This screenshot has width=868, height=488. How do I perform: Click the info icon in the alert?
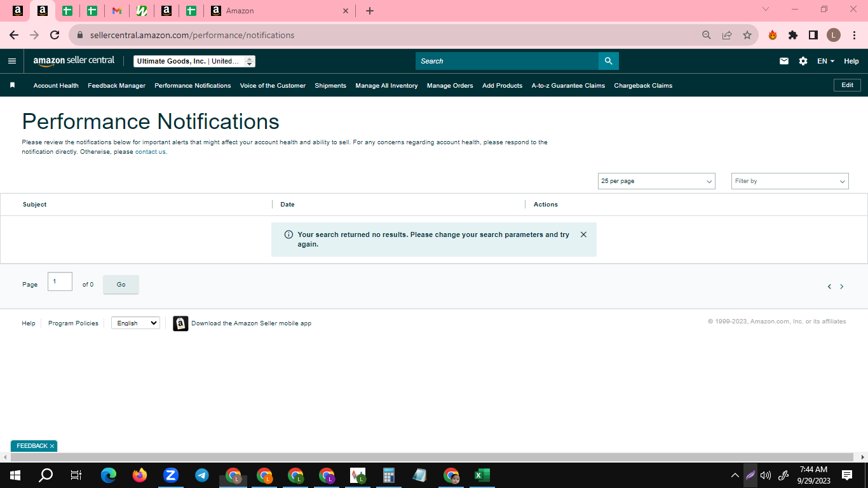pyautogui.click(x=288, y=234)
